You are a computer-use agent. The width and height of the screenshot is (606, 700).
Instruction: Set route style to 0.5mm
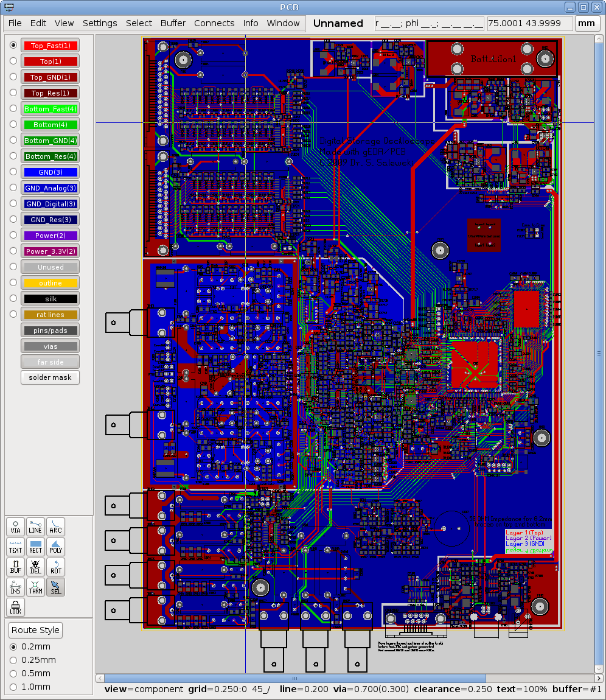pos(12,674)
